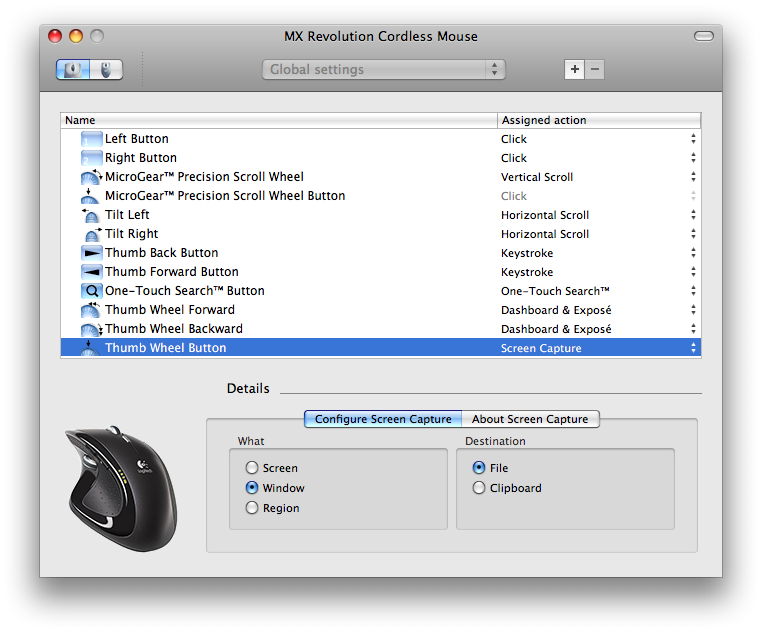
Task: Click the One-Touch Search magnifier icon
Action: (x=91, y=291)
